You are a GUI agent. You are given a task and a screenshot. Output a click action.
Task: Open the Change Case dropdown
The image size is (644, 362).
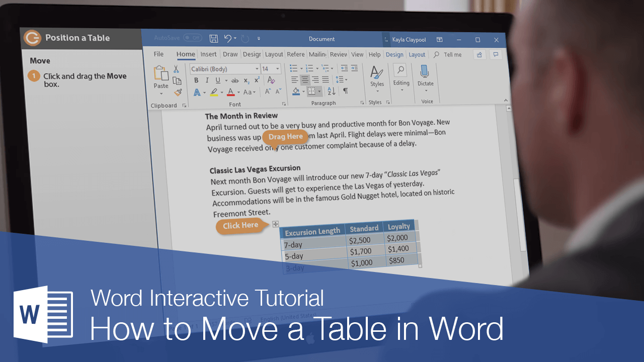click(x=248, y=92)
